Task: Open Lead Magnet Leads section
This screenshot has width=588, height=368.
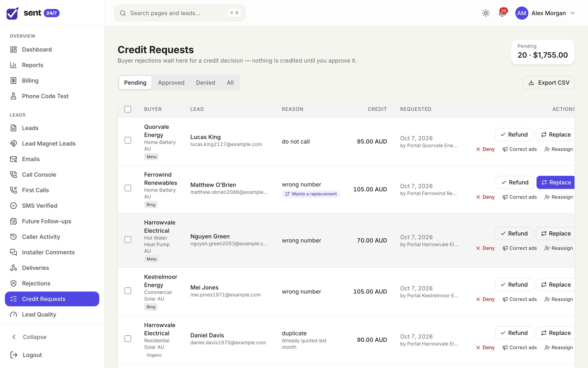Action: pos(52,144)
